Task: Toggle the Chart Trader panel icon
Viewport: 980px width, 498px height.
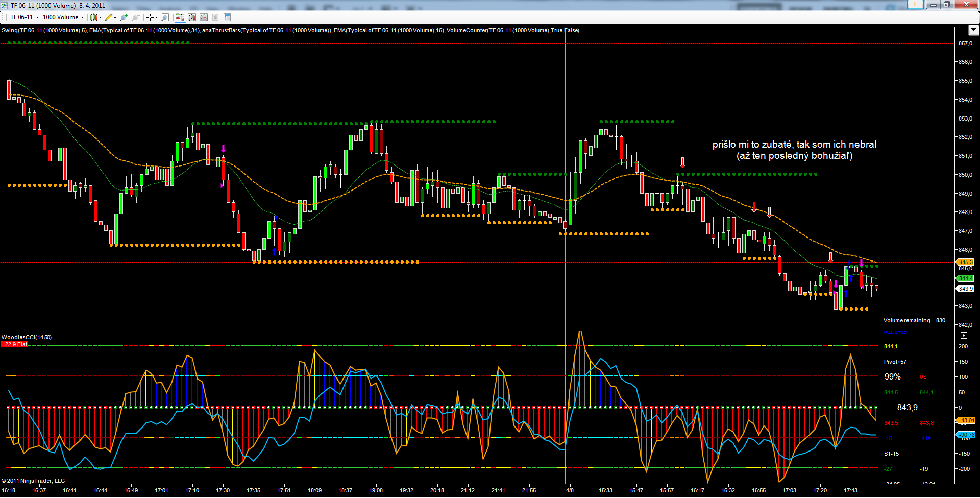Action: pyautogui.click(x=180, y=17)
